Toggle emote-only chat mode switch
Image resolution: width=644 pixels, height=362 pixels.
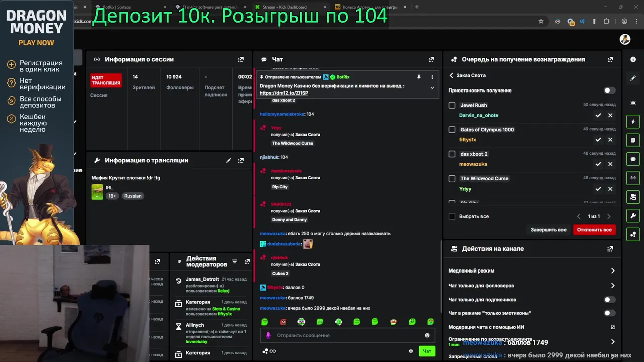coord(609,313)
